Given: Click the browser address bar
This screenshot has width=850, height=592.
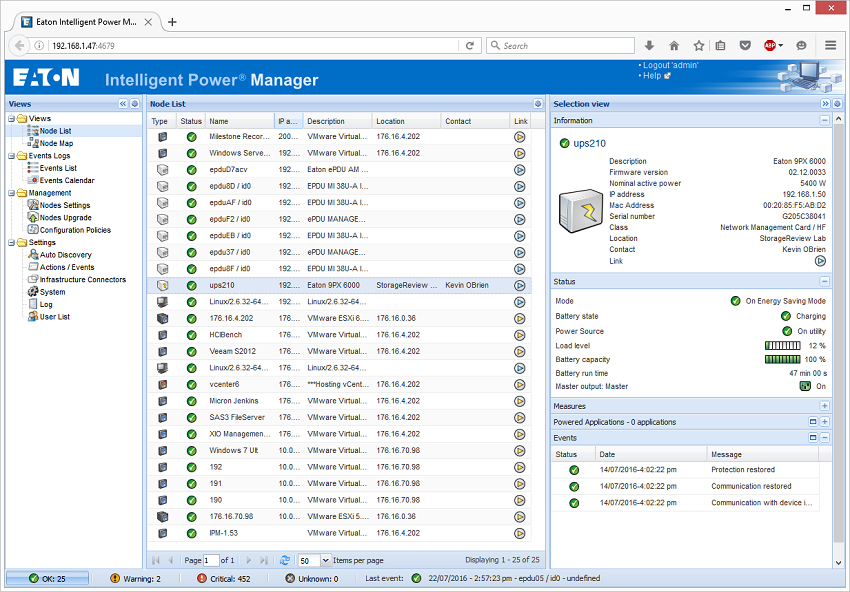Looking at the screenshot, I should pos(254,46).
